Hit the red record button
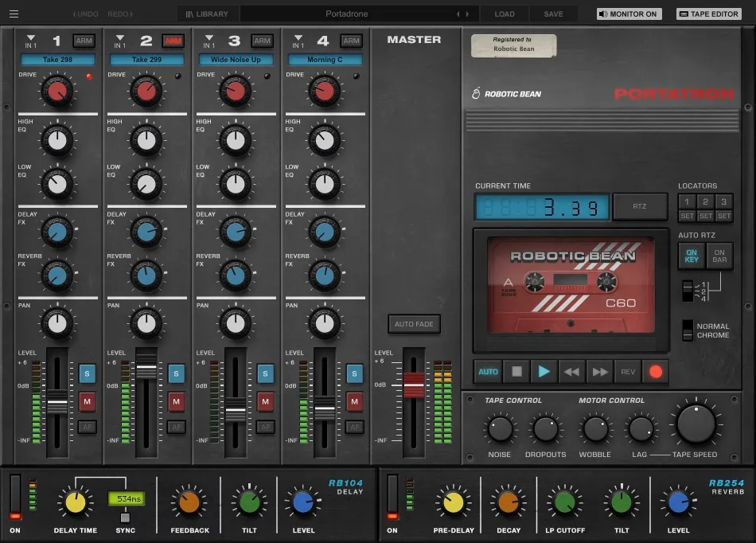The image size is (756, 543). point(655,371)
